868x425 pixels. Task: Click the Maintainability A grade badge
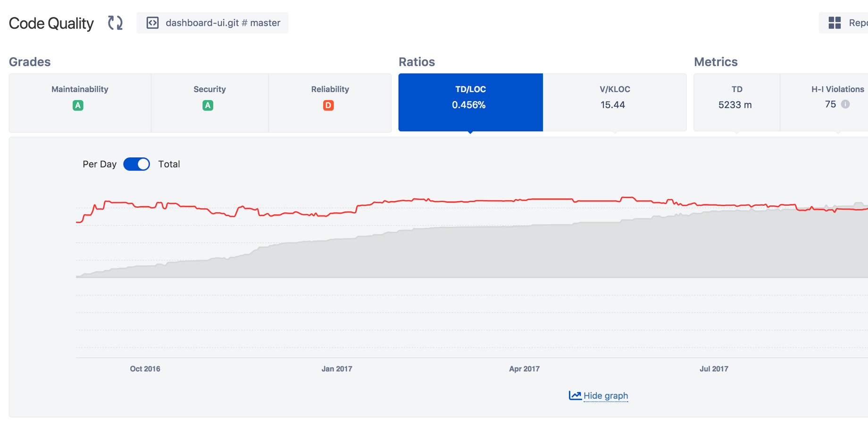click(78, 105)
